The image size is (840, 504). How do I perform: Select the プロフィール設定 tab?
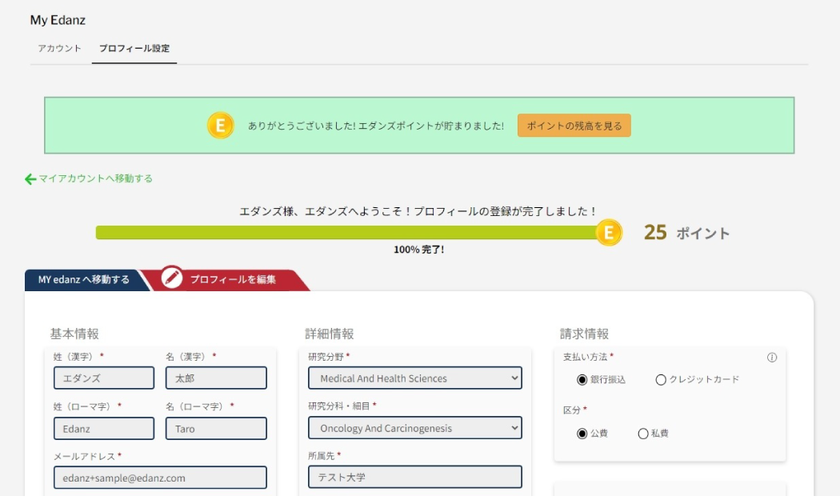tap(134, 48)
